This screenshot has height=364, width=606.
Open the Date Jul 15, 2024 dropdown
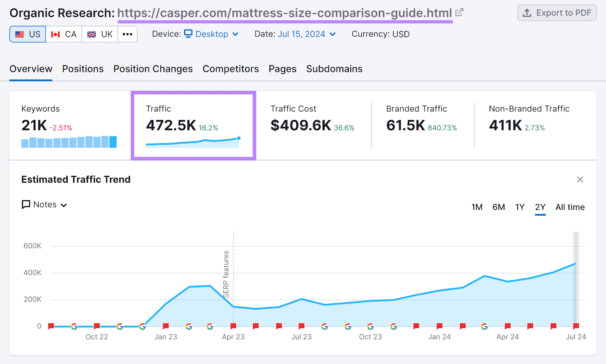point(307,34)
